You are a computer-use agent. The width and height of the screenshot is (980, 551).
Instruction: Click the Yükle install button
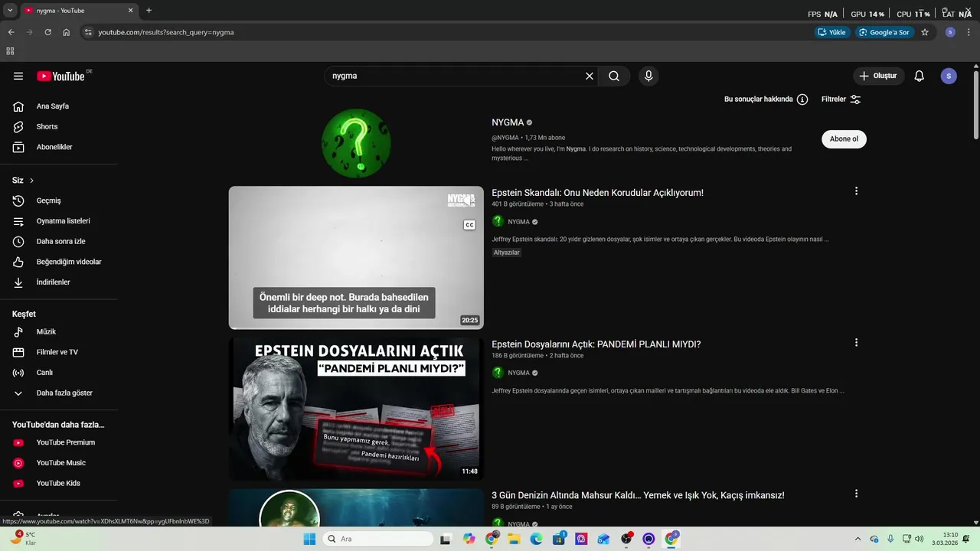[x=832, y=32]
